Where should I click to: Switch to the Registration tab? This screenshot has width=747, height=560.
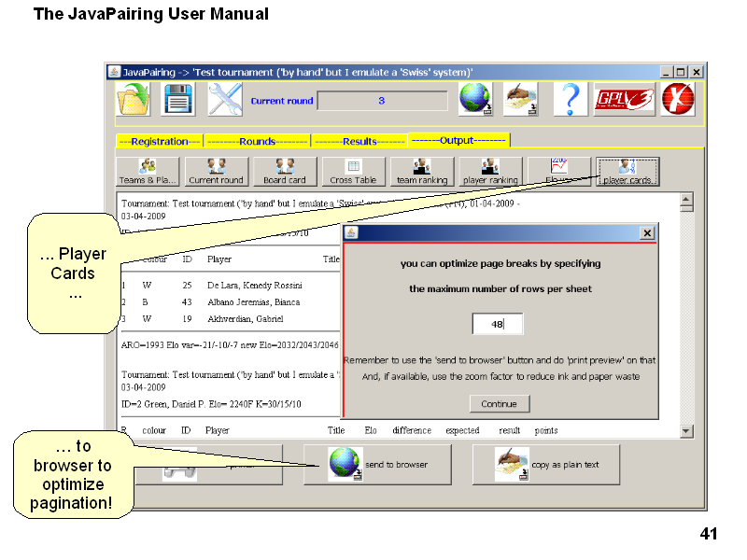160,142
